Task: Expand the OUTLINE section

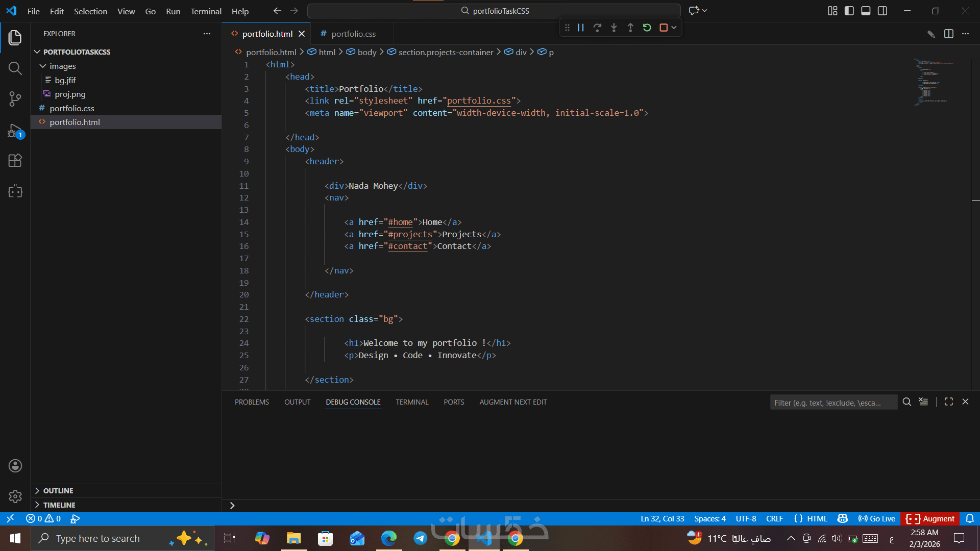Action: click(x=58, y=490)
